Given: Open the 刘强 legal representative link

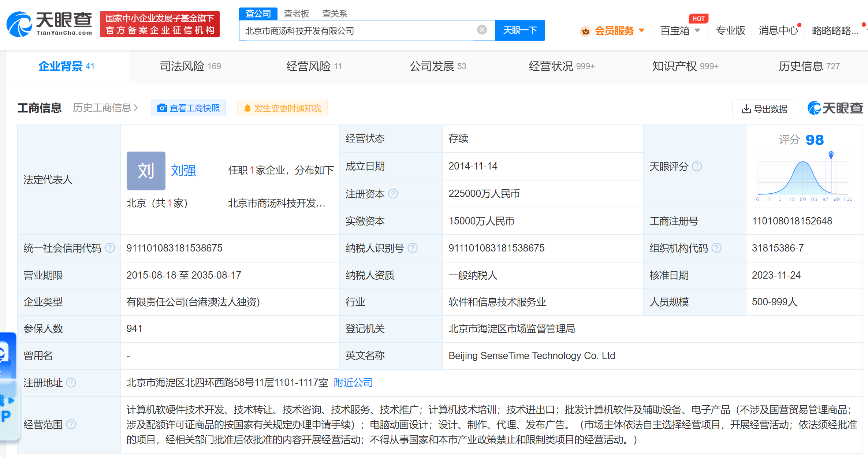Looking at the screenshot, I should click(x=183, y=171).
